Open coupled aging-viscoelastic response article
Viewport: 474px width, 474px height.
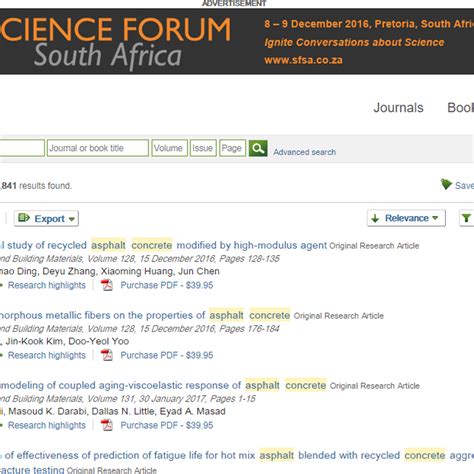163,385
